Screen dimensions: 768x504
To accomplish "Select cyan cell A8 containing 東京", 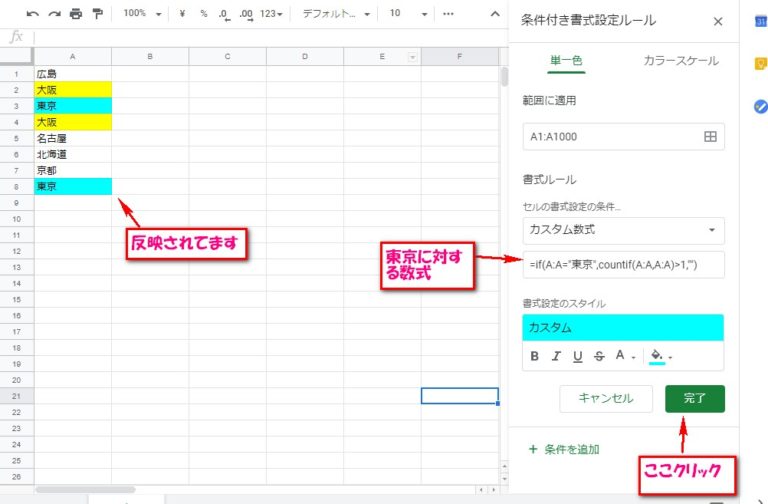I will 72,187.
